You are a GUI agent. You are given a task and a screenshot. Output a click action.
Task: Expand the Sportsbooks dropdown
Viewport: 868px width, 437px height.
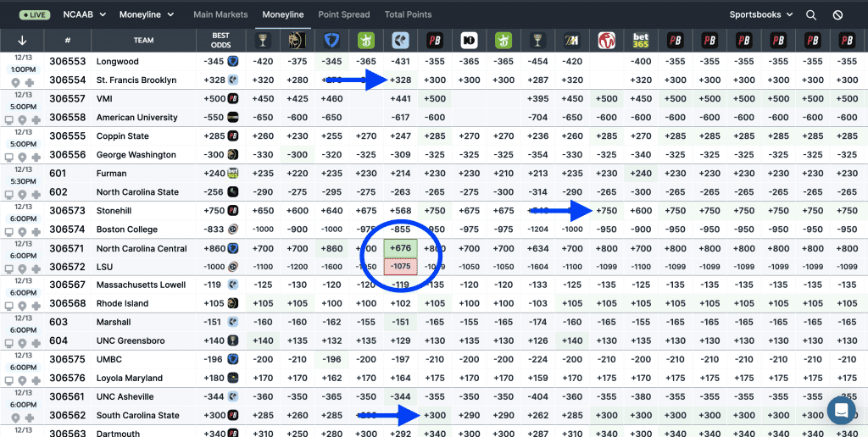point(760,14)
